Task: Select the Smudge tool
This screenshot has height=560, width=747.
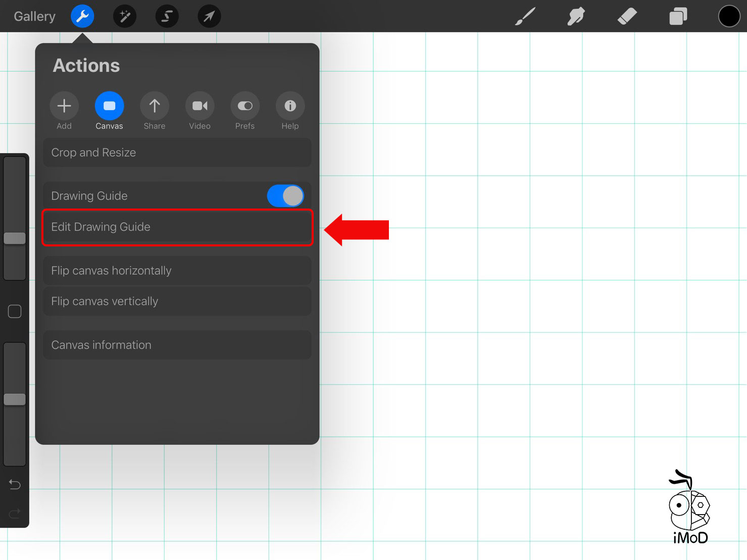Action: (x=576, y=16)
